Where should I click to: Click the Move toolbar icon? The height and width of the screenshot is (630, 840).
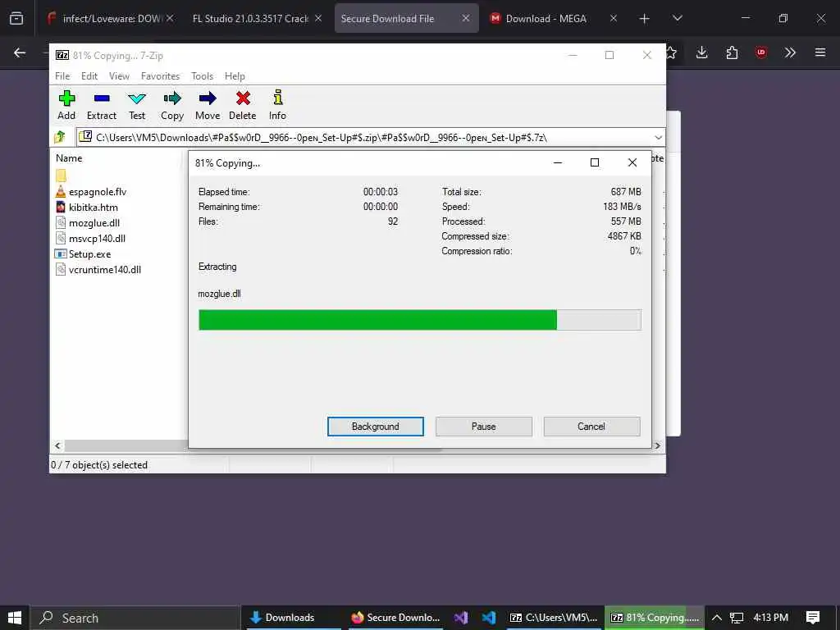click(x=208, y=105)
